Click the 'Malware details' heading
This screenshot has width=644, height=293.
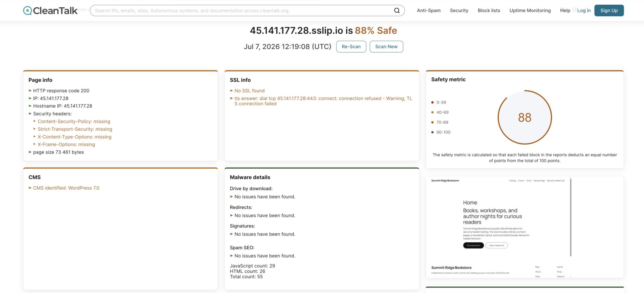pyautogui.click(x=250, y=177)
